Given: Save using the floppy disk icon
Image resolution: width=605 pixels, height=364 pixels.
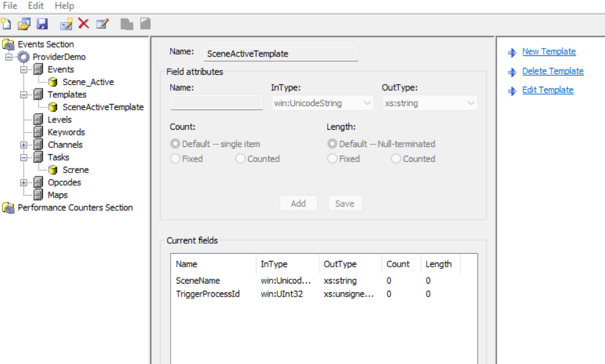Looking at the screenshot, I should click(42, 24).
